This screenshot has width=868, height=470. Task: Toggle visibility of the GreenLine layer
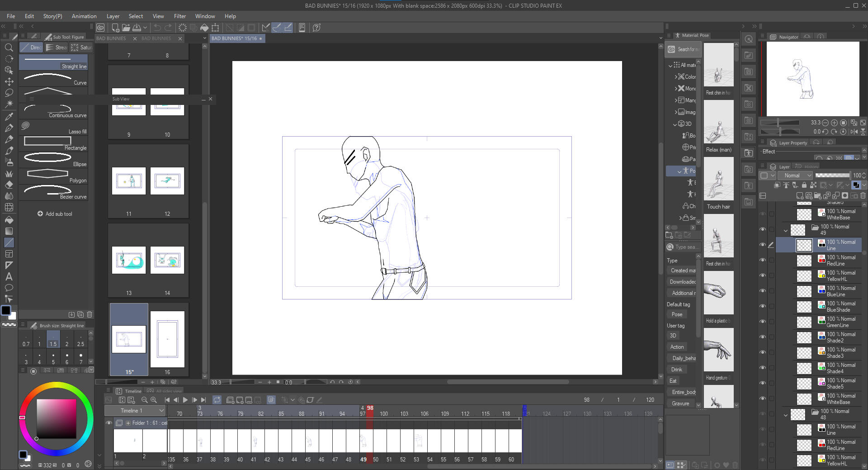762,322
